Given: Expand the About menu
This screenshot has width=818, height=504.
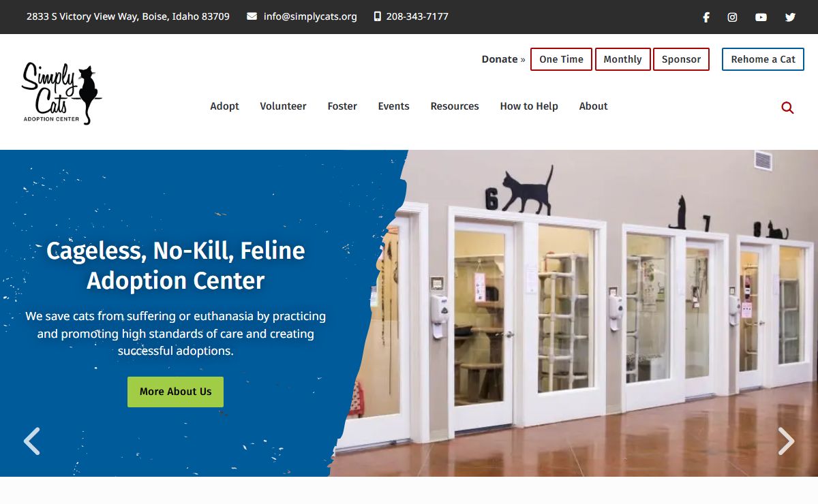Looking at the screenshot, I should tap(593, 106).
